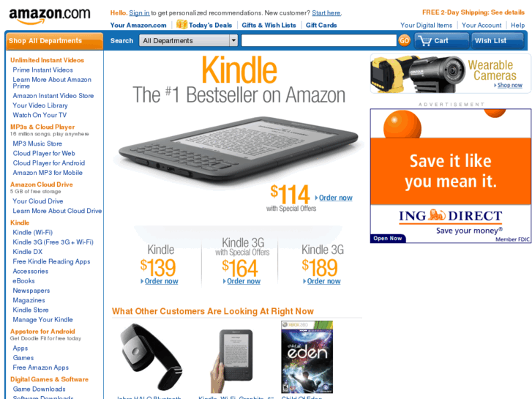Screen dimensions: 532x399
Task: Open Prime Instant Videos in sidebar
Action: point(42,70)
